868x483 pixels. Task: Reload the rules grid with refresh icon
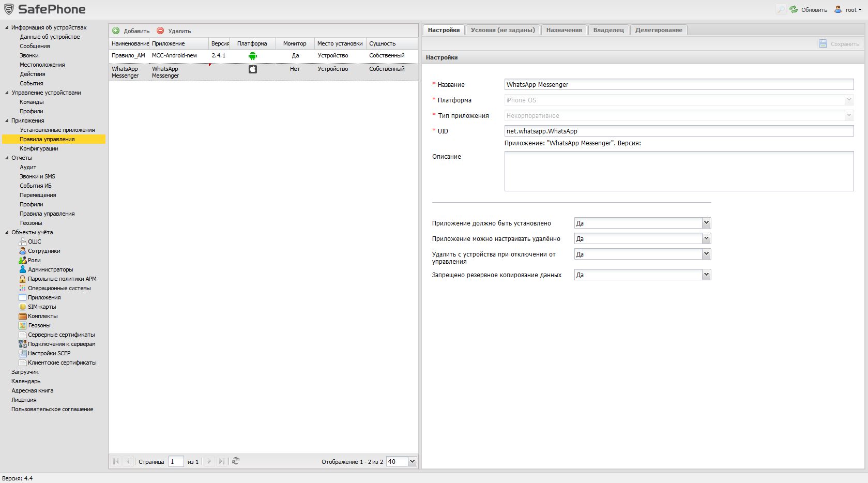point(236,461)
